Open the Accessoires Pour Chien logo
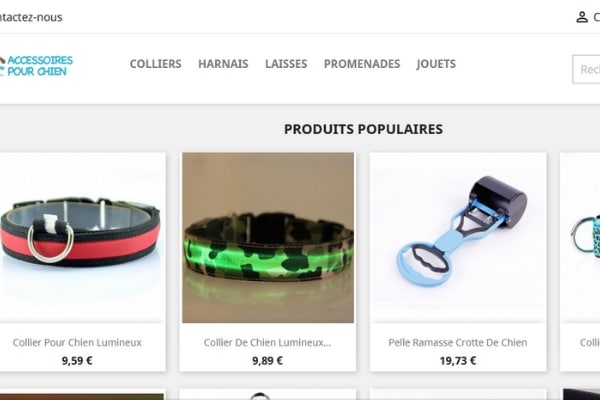The width and height of the screenshot is (600, 400). pos(36,66)
